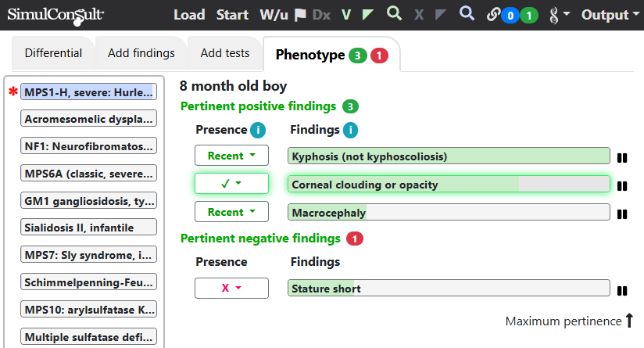Switch to the Add findings tab
Image resolution: width=644 pixels, height=348 pixels.
[x=141, y=53]
